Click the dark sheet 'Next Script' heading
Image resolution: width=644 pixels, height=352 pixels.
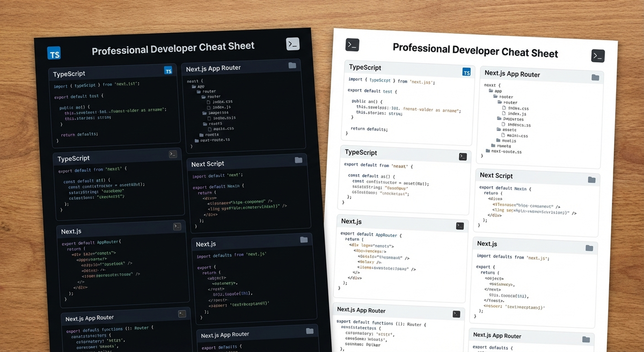208,164
